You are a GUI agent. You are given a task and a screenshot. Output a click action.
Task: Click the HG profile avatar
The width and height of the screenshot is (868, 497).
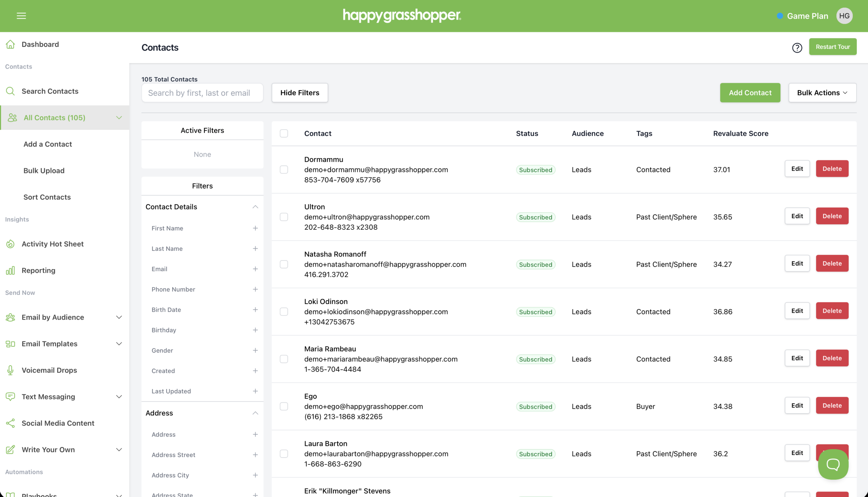[x=844, y=16]
